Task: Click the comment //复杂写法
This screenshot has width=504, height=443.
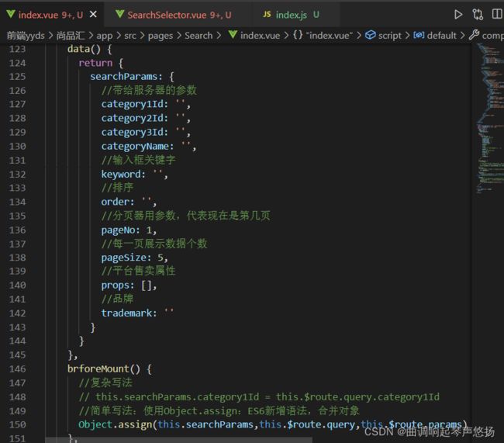Action: tap(105, 382)
